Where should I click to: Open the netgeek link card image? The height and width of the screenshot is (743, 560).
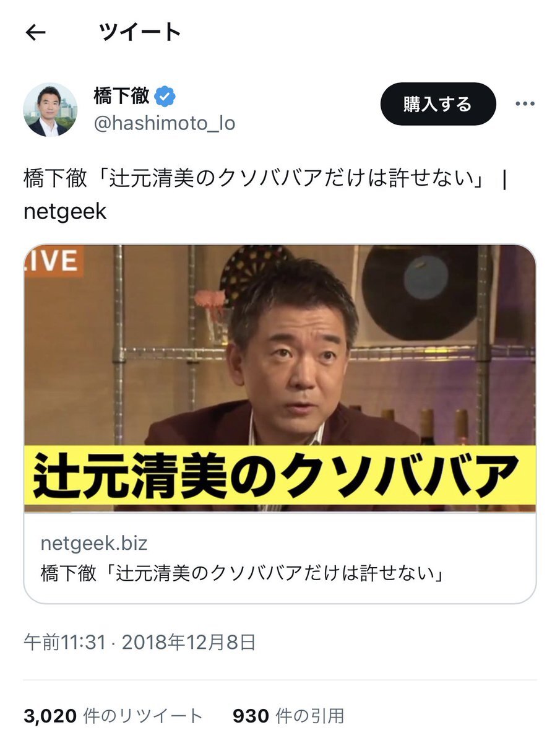(x=280, y=378)
